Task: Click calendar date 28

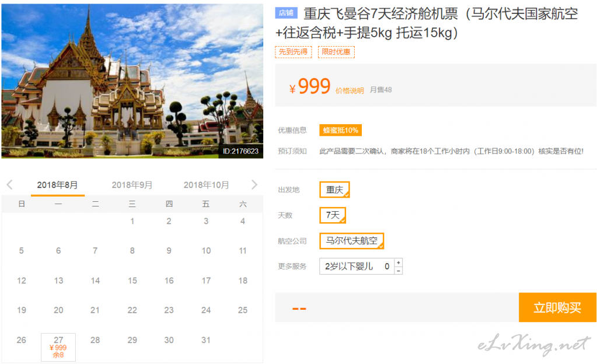Action: [95, 340]
